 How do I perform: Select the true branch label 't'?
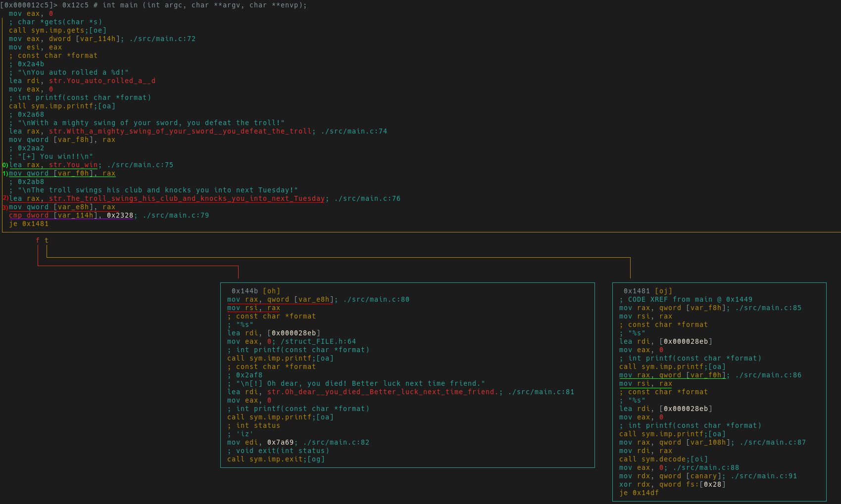(x=47, y=240)
